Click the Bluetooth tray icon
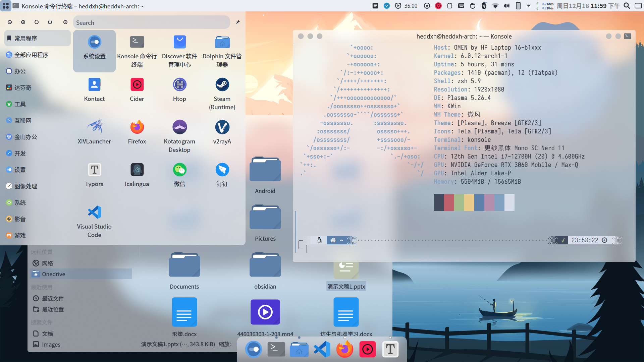This screenshot has width=644, height=362. (484, 6)
